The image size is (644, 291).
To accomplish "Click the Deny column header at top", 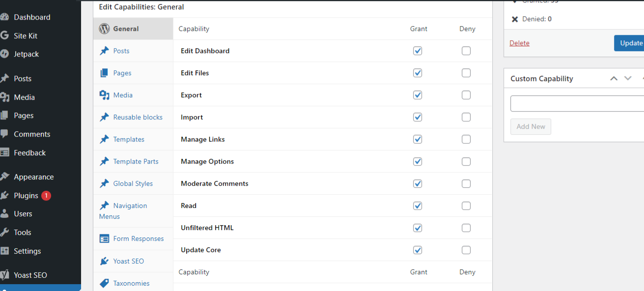I will click(467, 29).
